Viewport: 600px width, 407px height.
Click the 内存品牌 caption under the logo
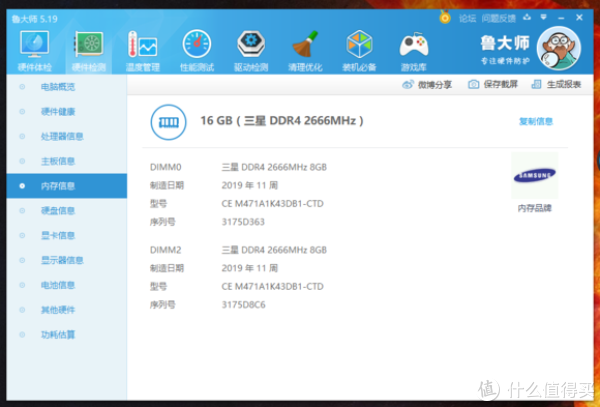click(535, 208)
